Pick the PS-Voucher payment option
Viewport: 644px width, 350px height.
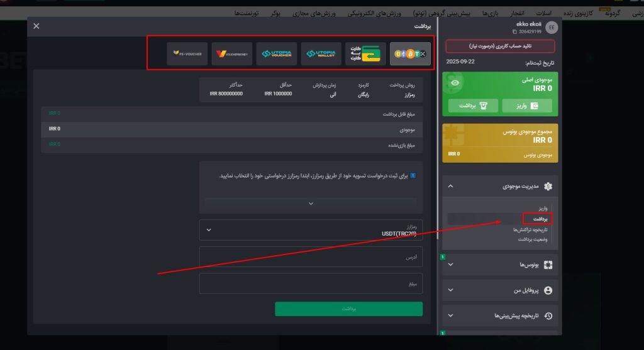coord(187,54)
